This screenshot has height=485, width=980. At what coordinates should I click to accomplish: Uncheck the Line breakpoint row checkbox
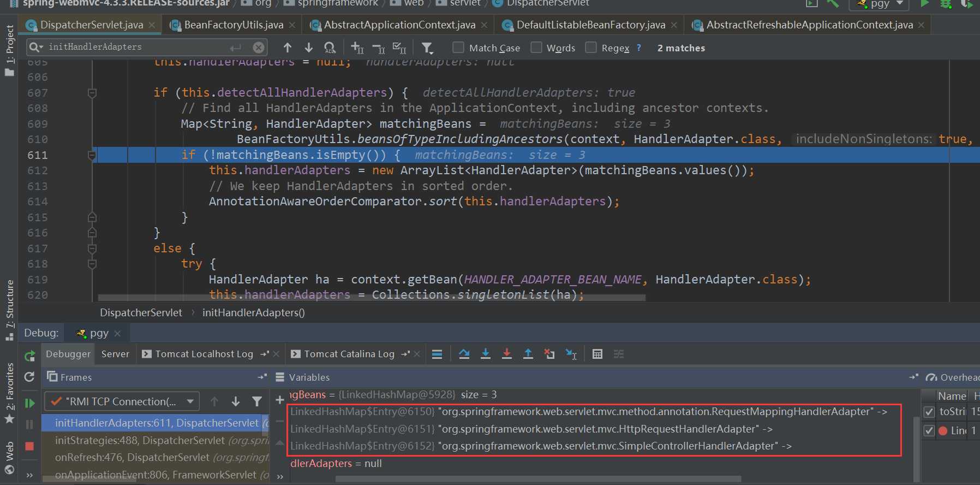coord(929,430)
